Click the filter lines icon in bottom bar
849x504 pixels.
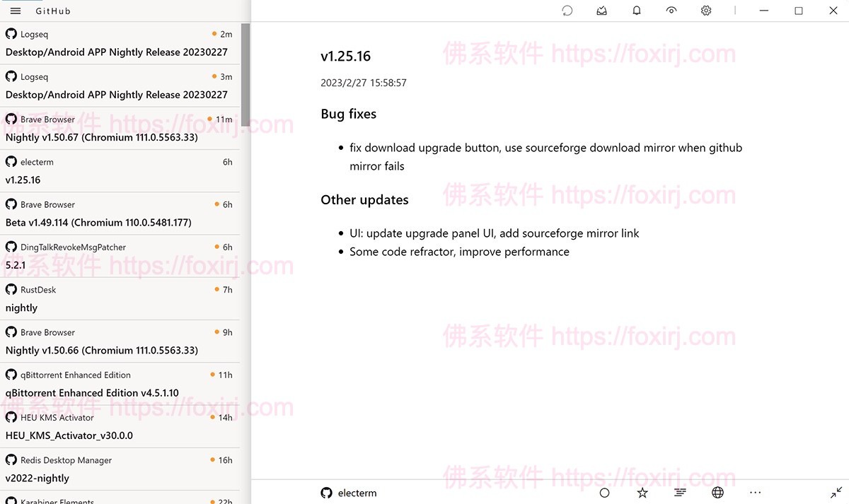pyautogui.click(x=680, y=492)
